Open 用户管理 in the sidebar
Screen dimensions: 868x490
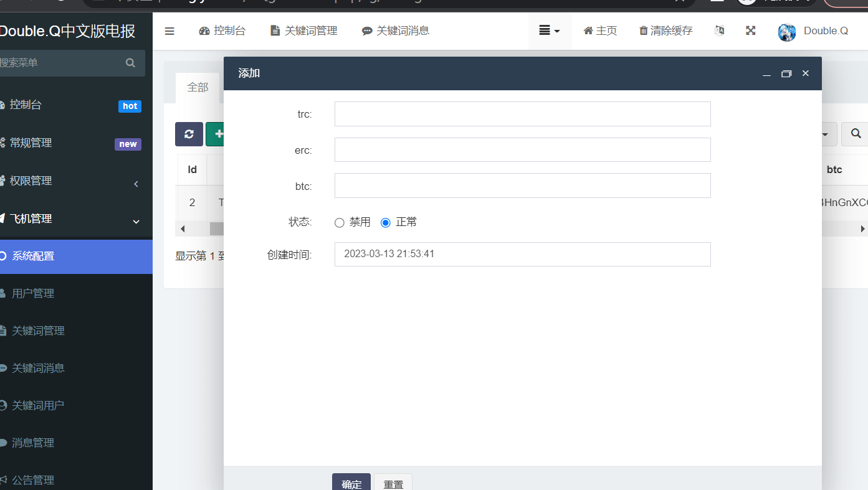33,293
